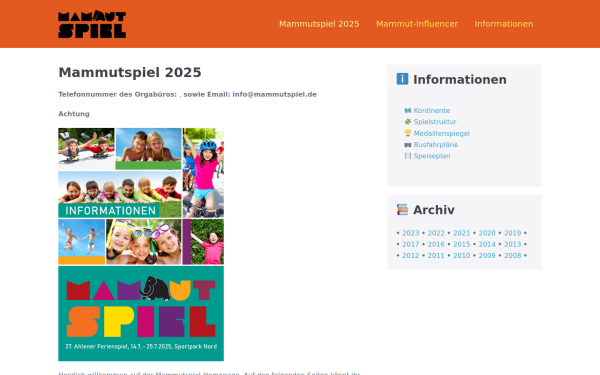Click the Mammutspiel 2025 page heading
The image size is (600, 375).
[130, 72]
